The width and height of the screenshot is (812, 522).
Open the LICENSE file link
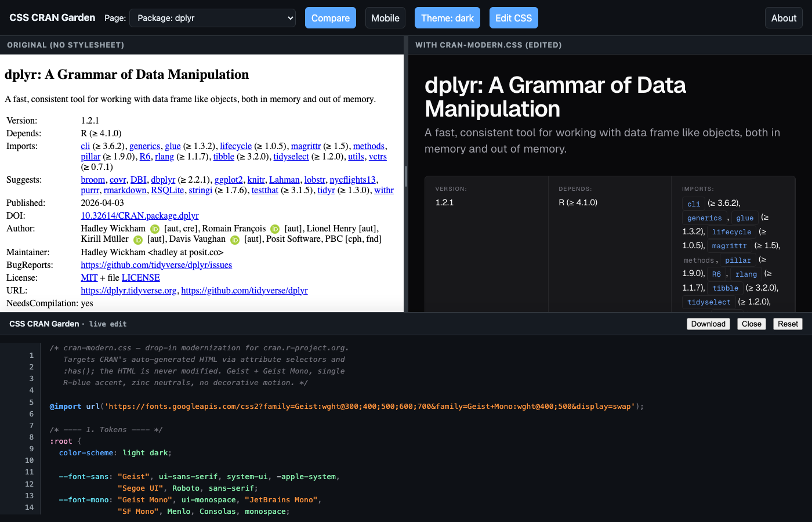140,278
